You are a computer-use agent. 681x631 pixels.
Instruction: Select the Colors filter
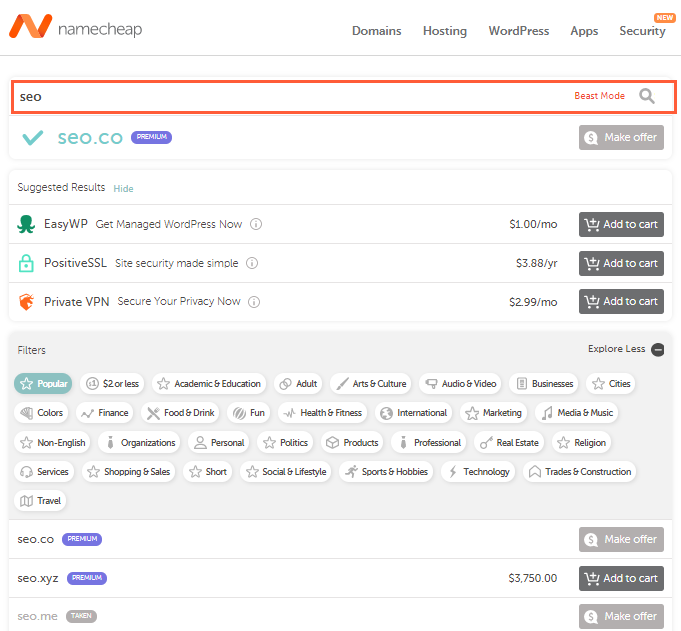(x=41, y=413)
